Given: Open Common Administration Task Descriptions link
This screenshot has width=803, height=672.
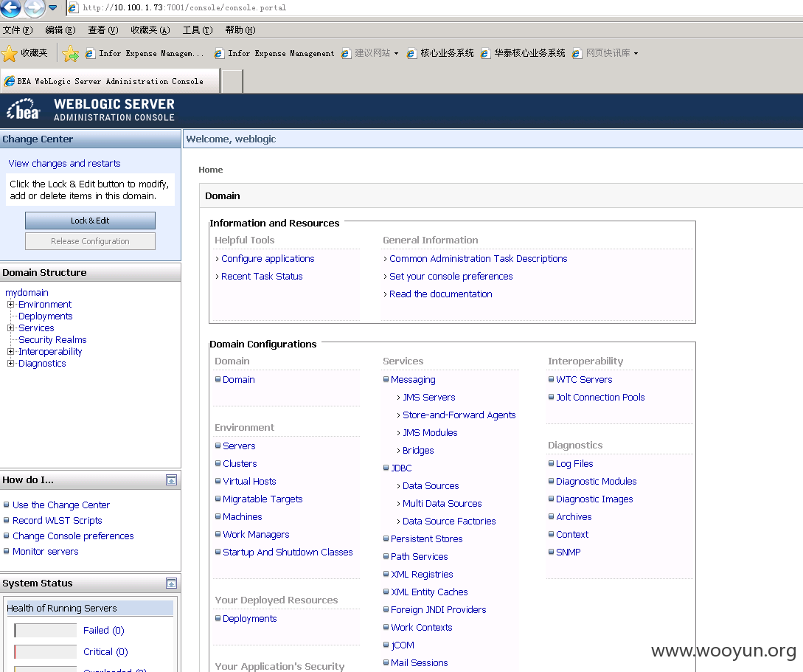Looking at the screenshot, I should 479,259.
